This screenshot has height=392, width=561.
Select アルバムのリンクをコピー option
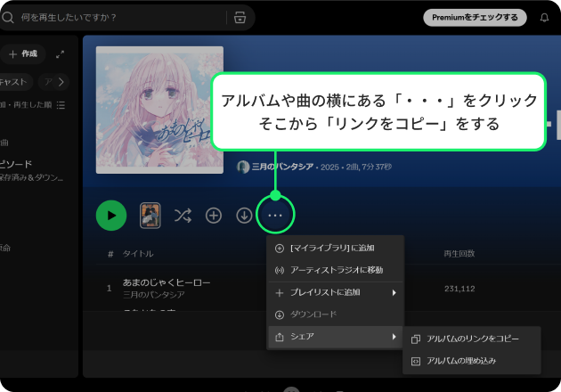472,339
